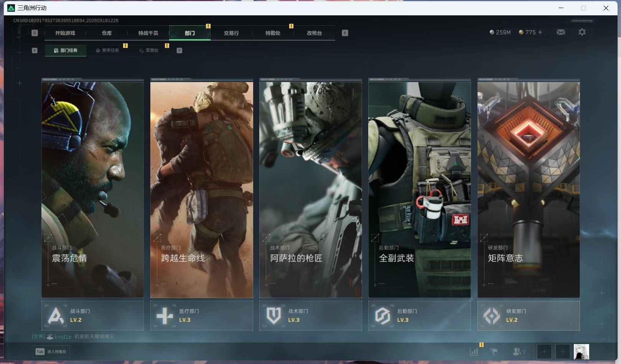Click the gold 775 currency icon

(x=521, y=32)
